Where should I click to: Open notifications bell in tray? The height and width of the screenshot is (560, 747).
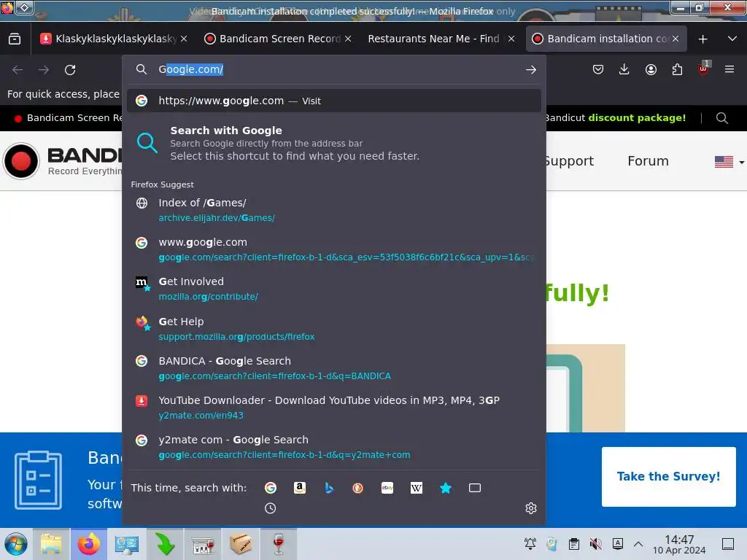530,543
